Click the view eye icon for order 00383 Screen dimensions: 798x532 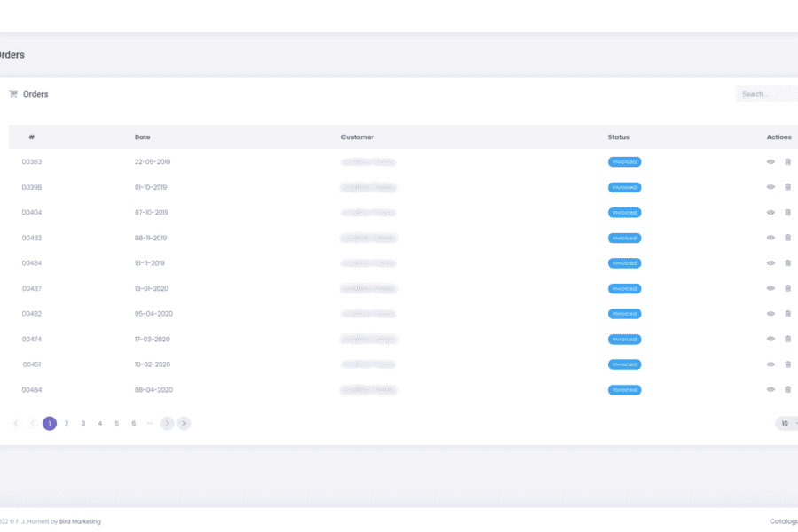(x=771, y=162)
